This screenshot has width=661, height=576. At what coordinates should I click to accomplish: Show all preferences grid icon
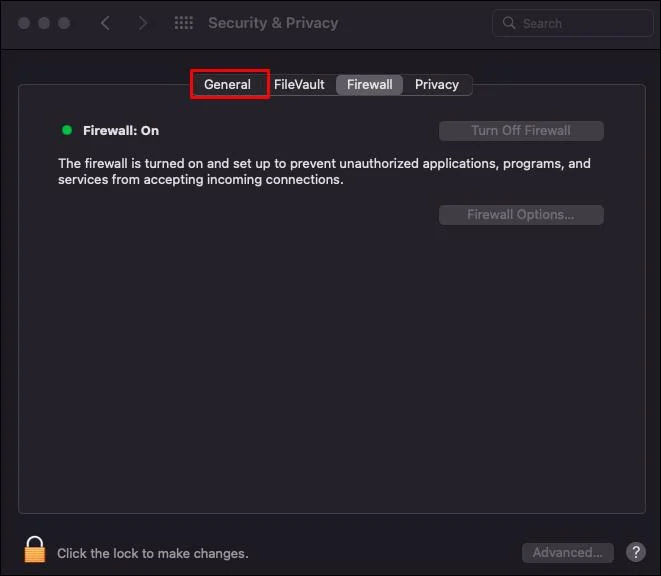(184, 23)
